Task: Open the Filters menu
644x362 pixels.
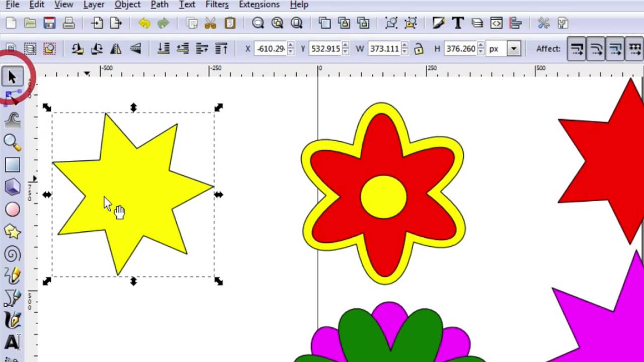Action: pyautogui.click(x=217, y=5)
